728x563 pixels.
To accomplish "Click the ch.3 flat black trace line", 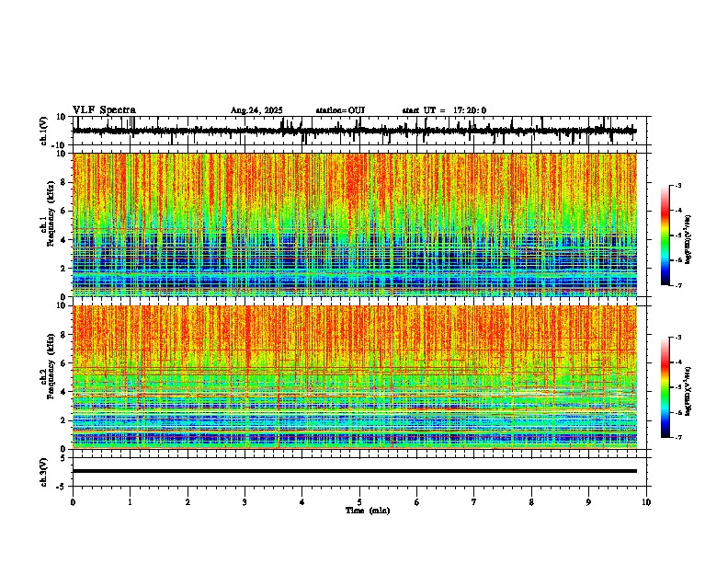I will [355, 471].
